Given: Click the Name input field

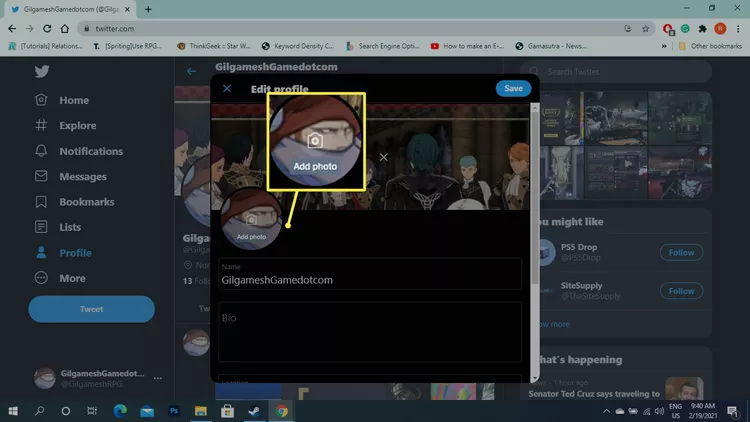Looking at the screenshot, I should (370, 274).
